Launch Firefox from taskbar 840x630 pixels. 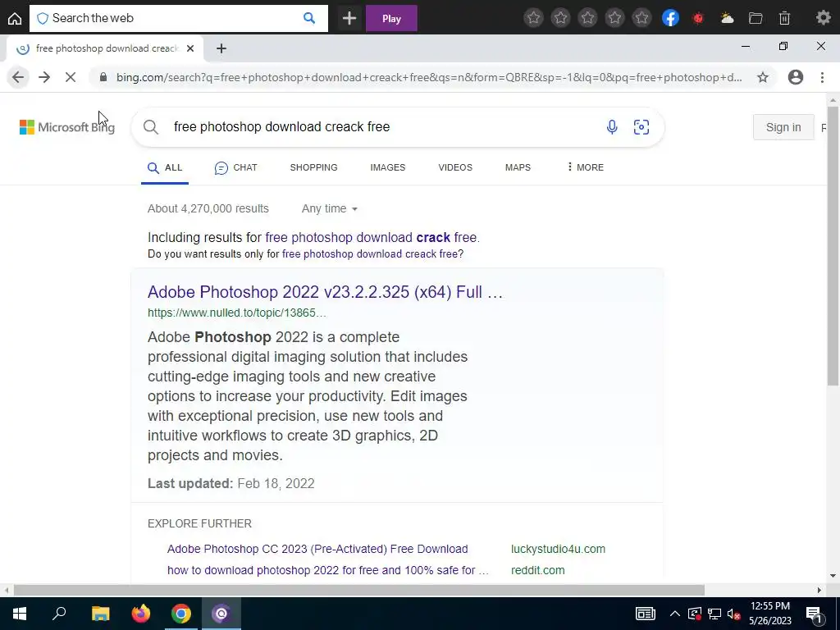click(x=141, y=614)
